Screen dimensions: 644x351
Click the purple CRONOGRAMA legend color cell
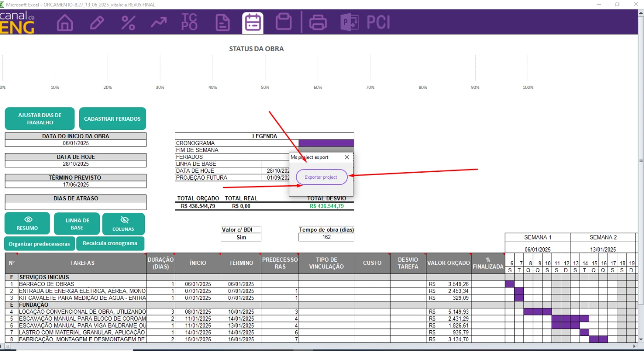click(x=326, y=143)
